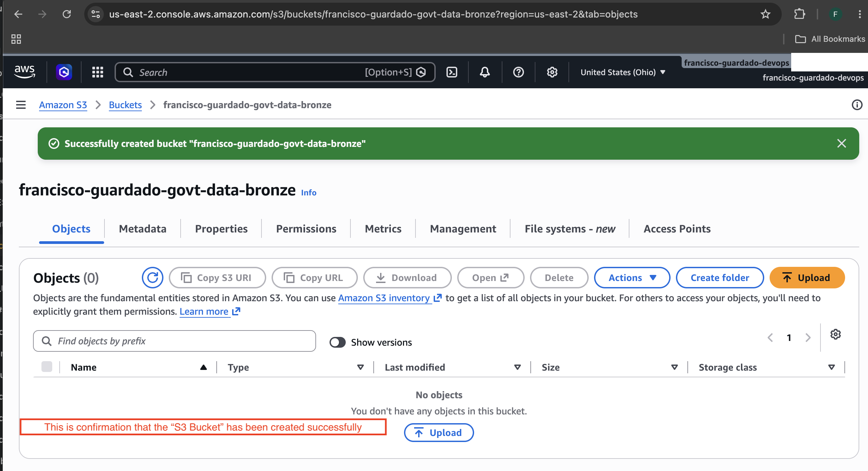The width and height of the screenshot is (868, 471).
Task: Click the Delete button
Action: [559, 278]
